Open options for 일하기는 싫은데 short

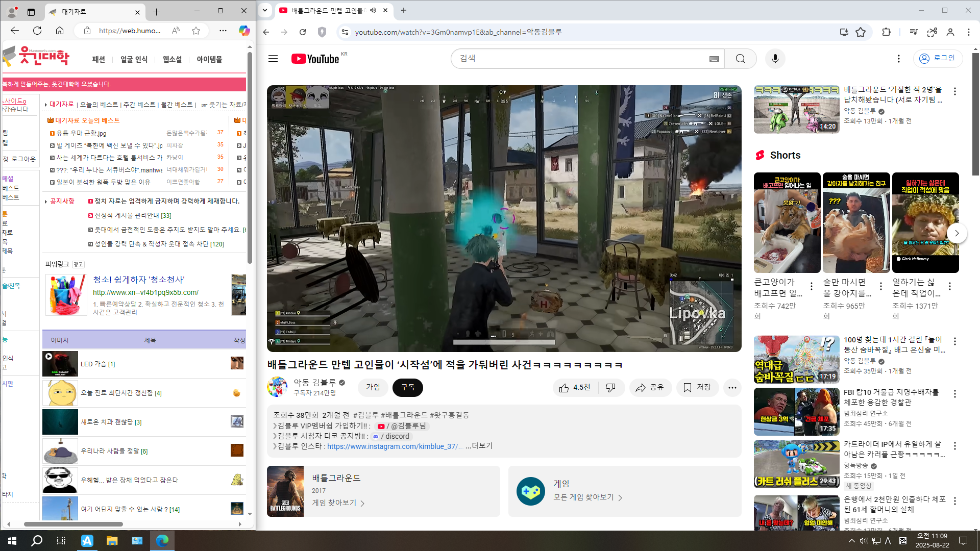click(x=949, y=286)
